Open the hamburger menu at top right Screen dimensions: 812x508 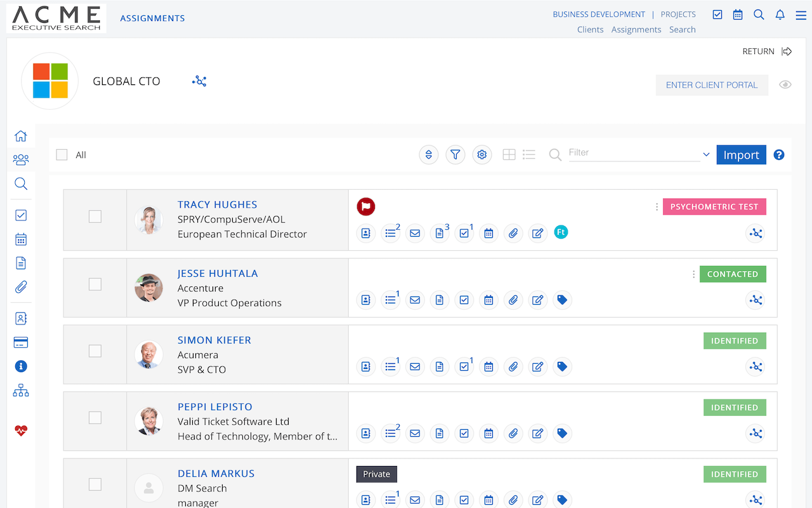point(801,15)
